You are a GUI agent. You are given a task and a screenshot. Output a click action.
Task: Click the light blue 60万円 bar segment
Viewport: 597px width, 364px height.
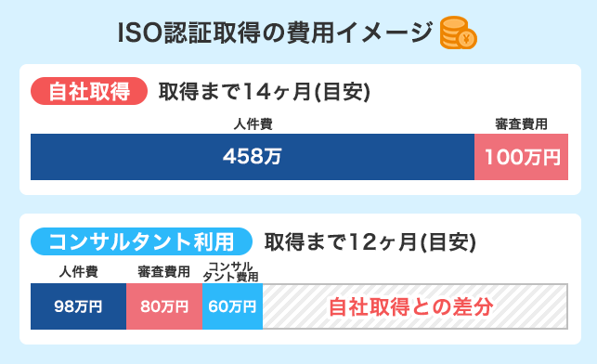point(232,306)
